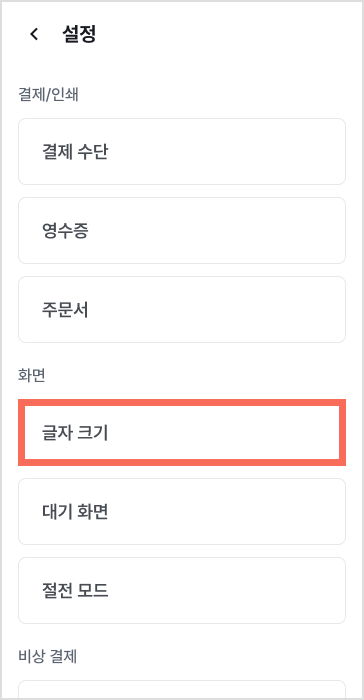Click the 결제/인쇄 section label
The height and width of the screenshot is (700, 364).
[x=48, y=95]
